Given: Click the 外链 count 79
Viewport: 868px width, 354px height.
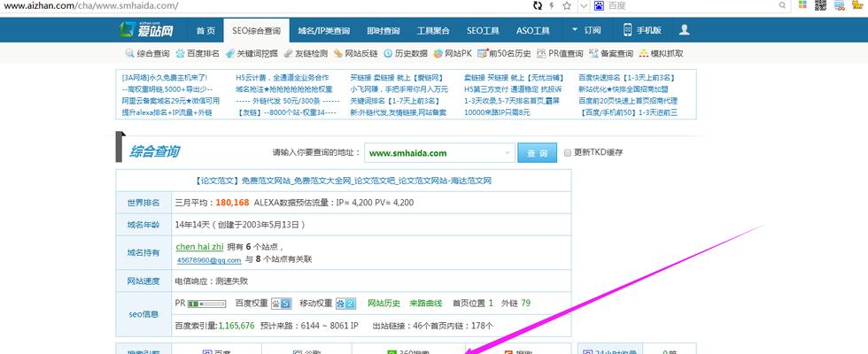Looking at the screenshot, I should coord(526,303).
